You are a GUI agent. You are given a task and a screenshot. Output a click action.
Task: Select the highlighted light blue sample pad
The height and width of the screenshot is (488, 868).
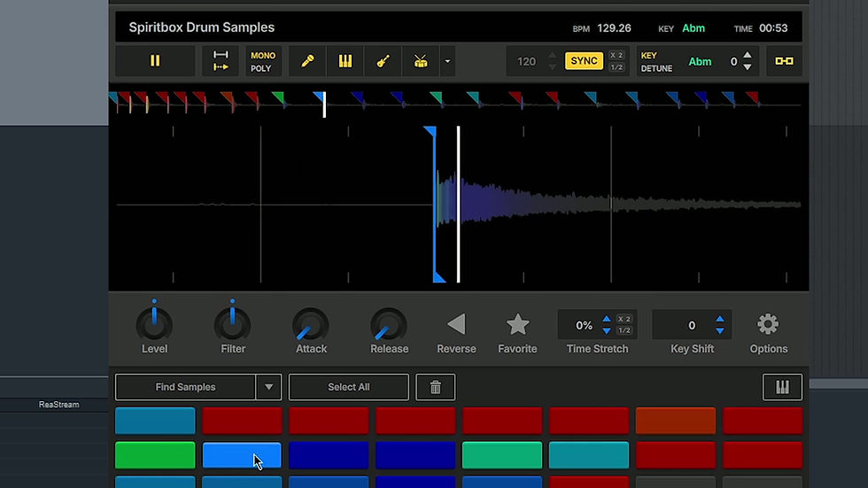(x=242, y=455)
